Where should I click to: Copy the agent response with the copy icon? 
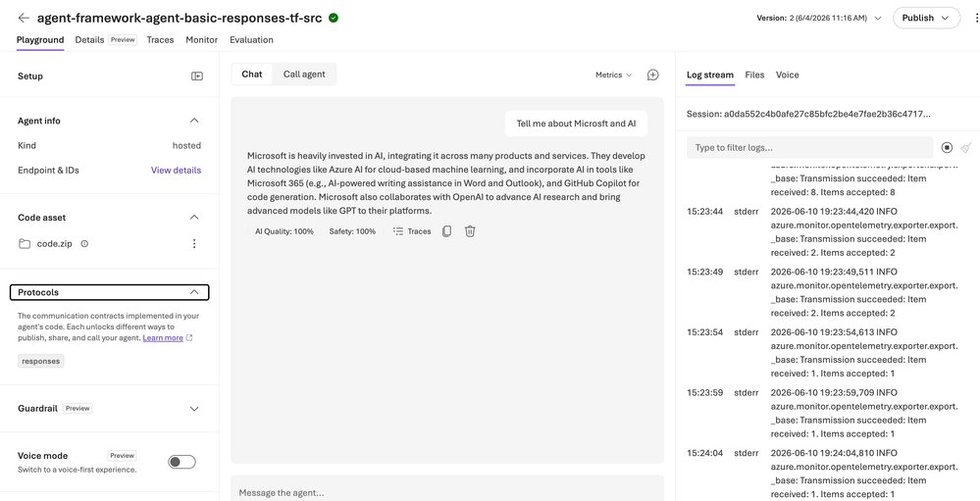(447, 231)
